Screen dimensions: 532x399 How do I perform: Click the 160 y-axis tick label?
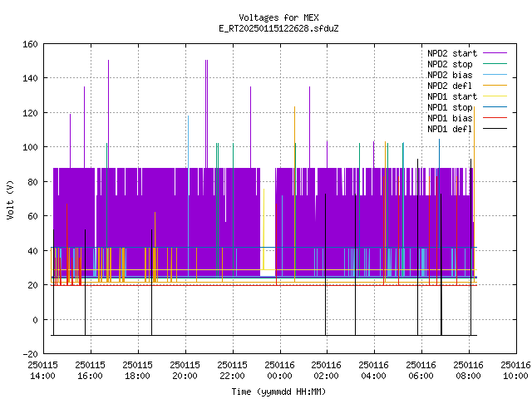tap(30, 44)
